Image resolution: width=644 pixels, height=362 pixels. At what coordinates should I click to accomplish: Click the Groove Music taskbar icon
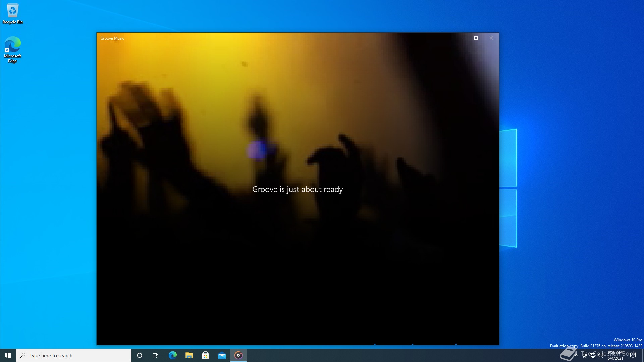click(238, 355)
